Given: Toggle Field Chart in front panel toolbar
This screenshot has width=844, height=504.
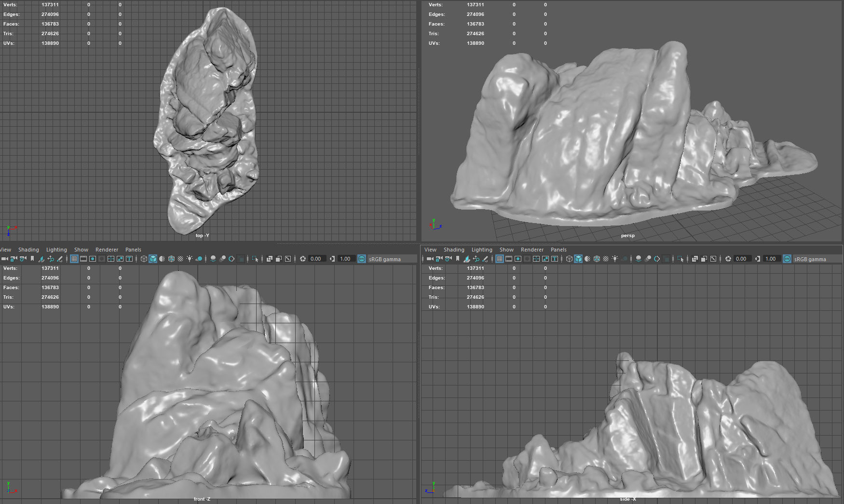Looking at the screenshot, I should coord(111,259).
